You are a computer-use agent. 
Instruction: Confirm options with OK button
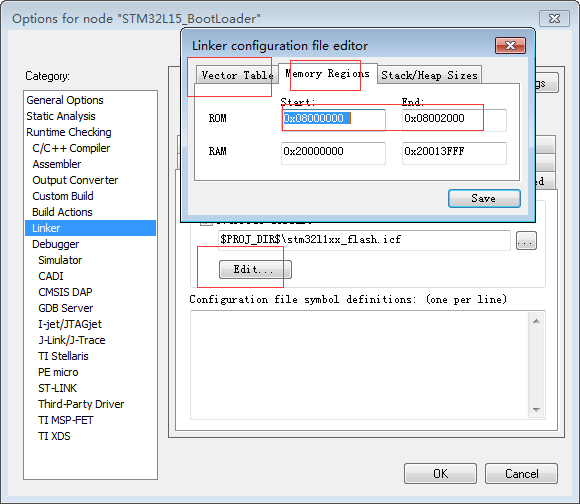440,474
